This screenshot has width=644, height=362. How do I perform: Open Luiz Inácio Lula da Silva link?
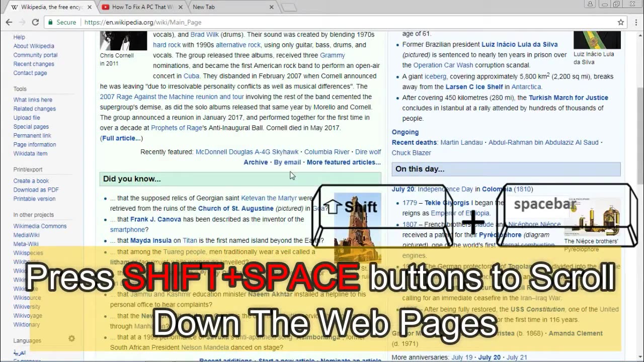click(520, 45)
